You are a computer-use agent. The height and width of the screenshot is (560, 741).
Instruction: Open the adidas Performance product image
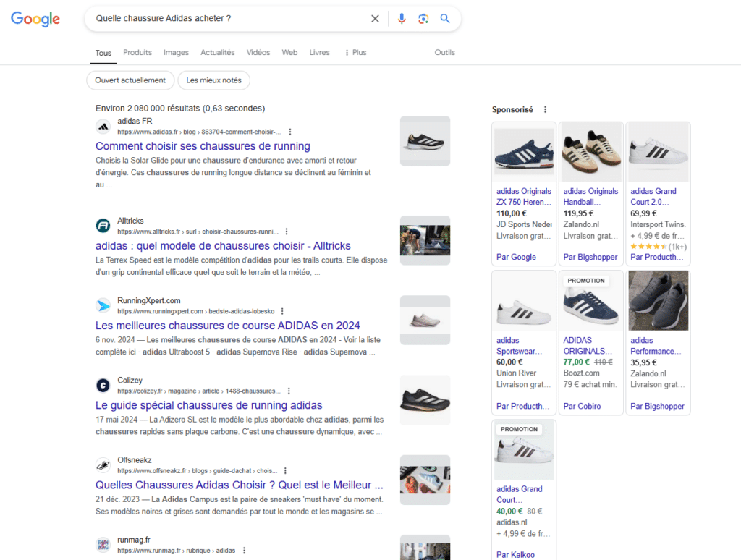[659, 300]
